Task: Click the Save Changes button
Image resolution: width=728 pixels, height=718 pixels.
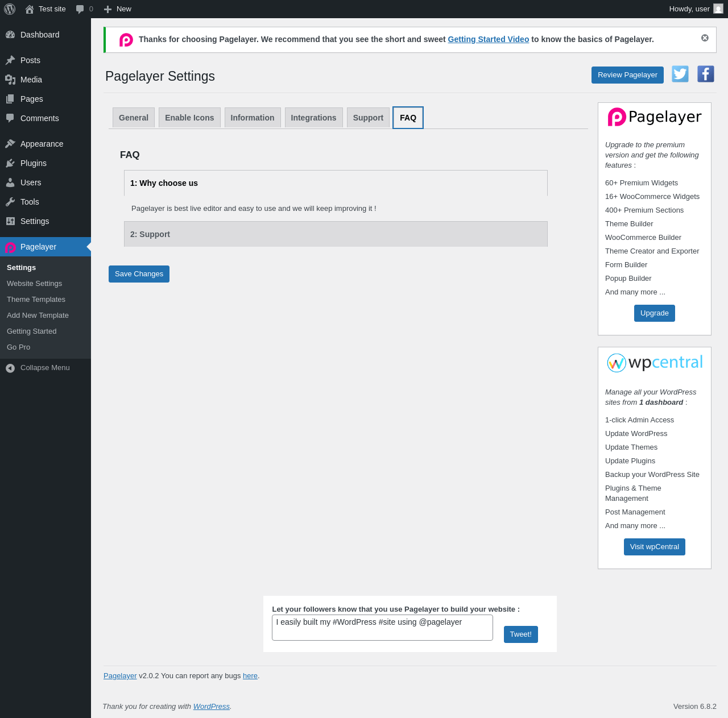Action: [139, 274]
